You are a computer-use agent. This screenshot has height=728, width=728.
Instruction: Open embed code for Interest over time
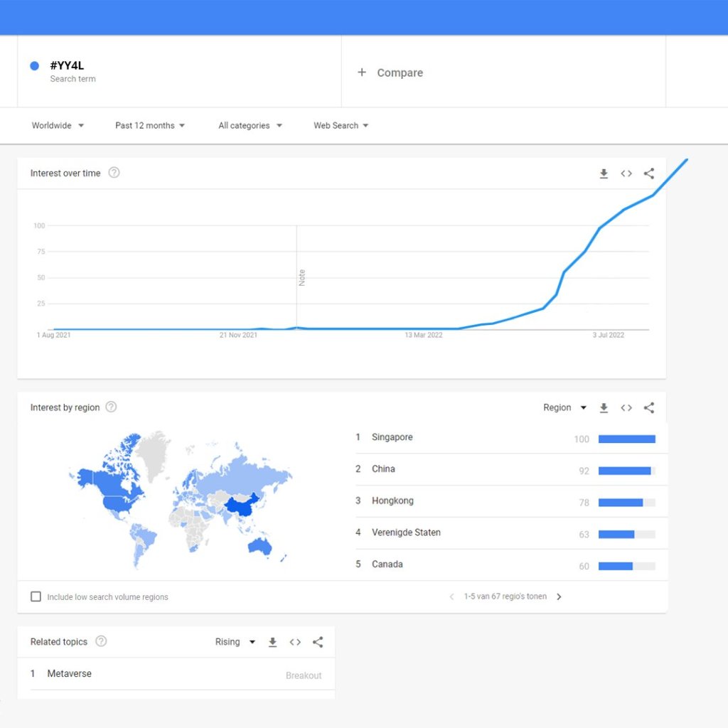tap(626, 173)
